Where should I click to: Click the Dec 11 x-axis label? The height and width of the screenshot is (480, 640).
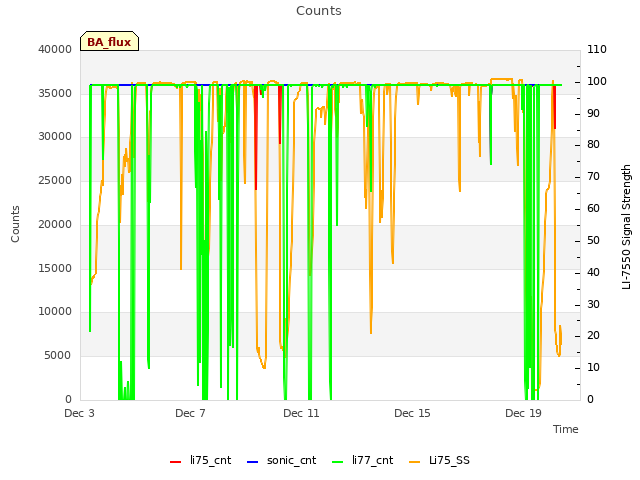click(301, 413)
